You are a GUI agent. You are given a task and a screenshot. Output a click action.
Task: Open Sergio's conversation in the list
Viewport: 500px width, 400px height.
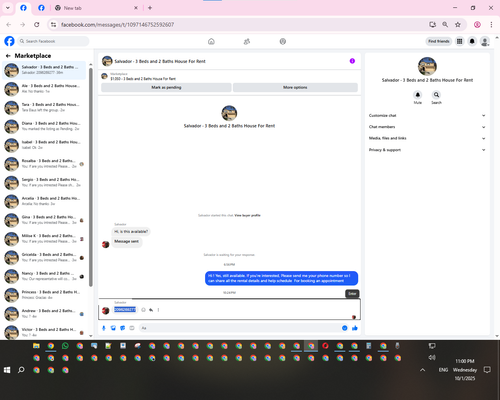coord(44,182)
